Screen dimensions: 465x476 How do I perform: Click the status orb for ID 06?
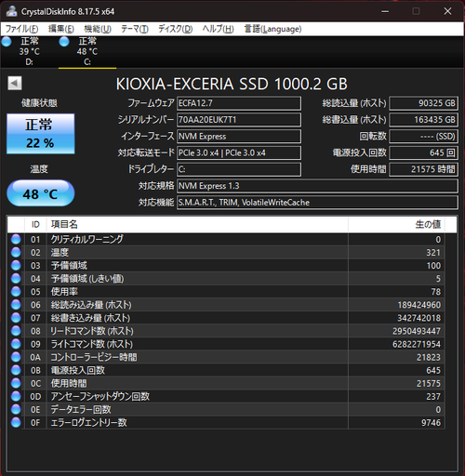coord(16,305)
